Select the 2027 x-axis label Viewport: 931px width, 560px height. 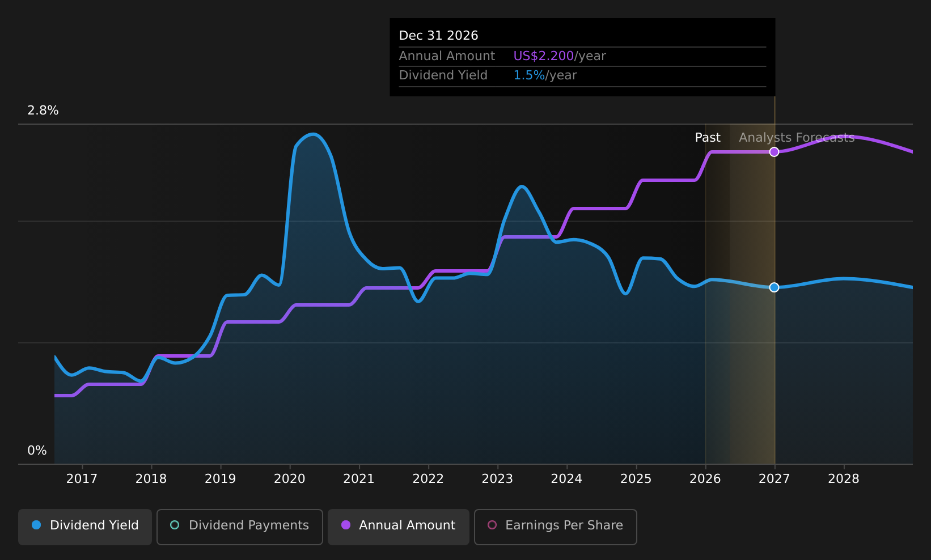pyautogui.click(x=774, y=479)
